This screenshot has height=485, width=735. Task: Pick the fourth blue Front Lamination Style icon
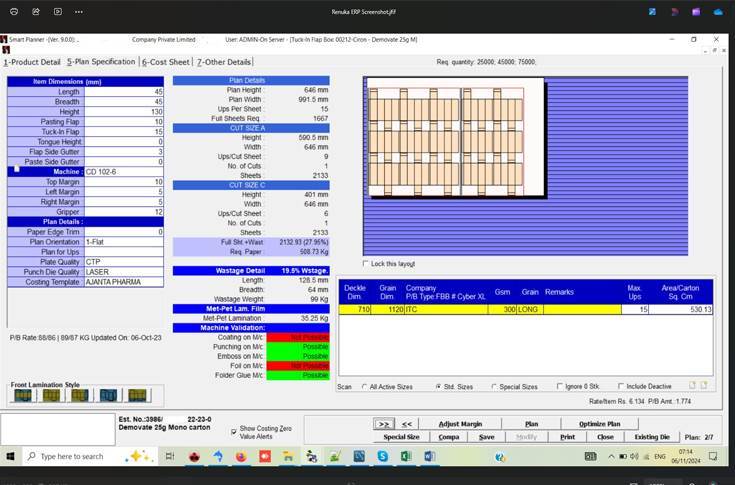[108, 395]
